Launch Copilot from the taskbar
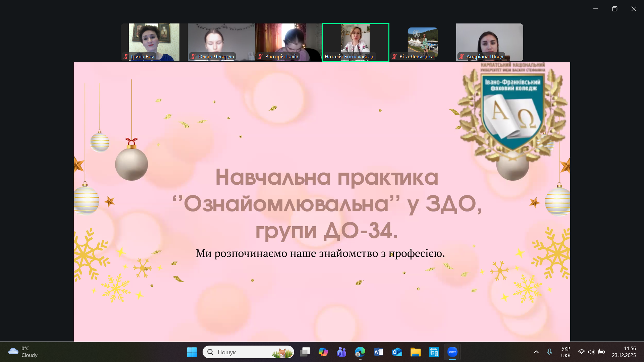The image size is (644, 362). 323,352
